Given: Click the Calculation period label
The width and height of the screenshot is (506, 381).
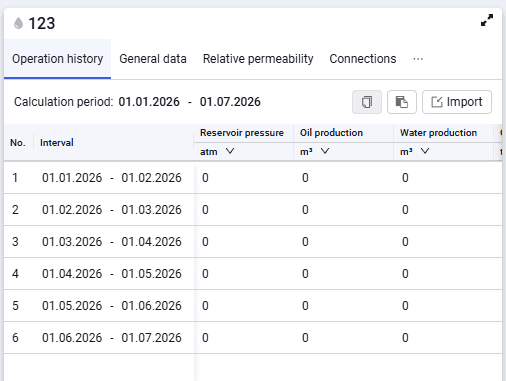Looking at the screenshot, I should [63, 102].
